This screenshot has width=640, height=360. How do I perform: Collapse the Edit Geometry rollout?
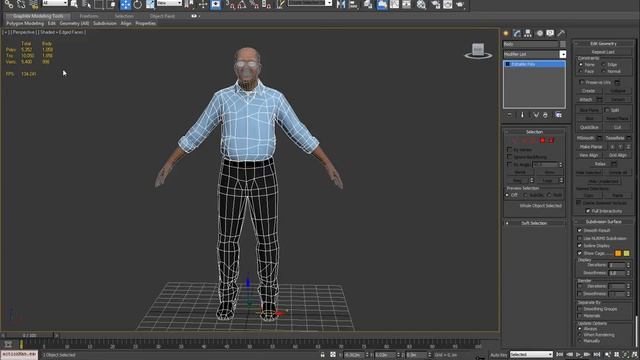click(604, 44)
